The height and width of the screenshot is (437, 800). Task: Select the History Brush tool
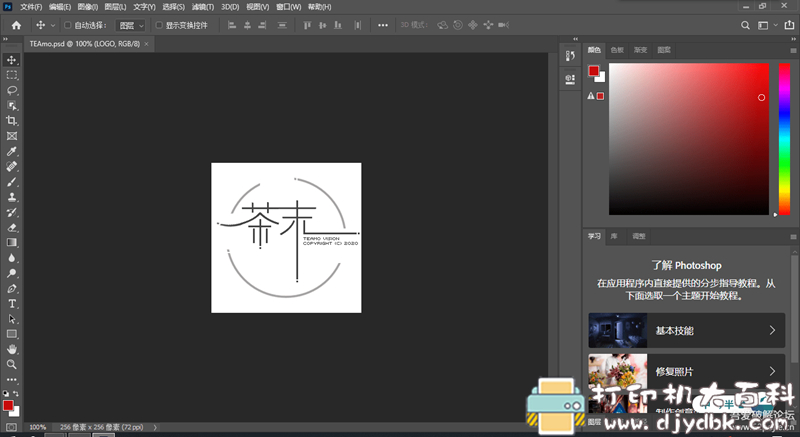coord(12,212)
